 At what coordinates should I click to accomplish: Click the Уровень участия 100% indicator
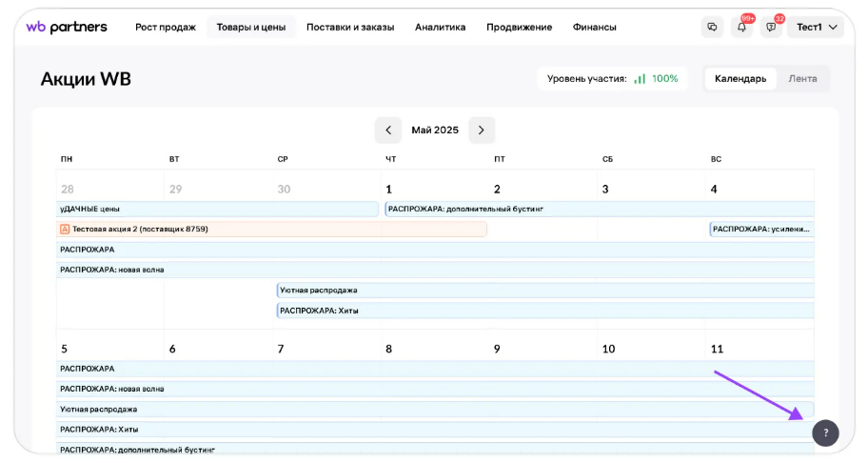coord(612,79)
